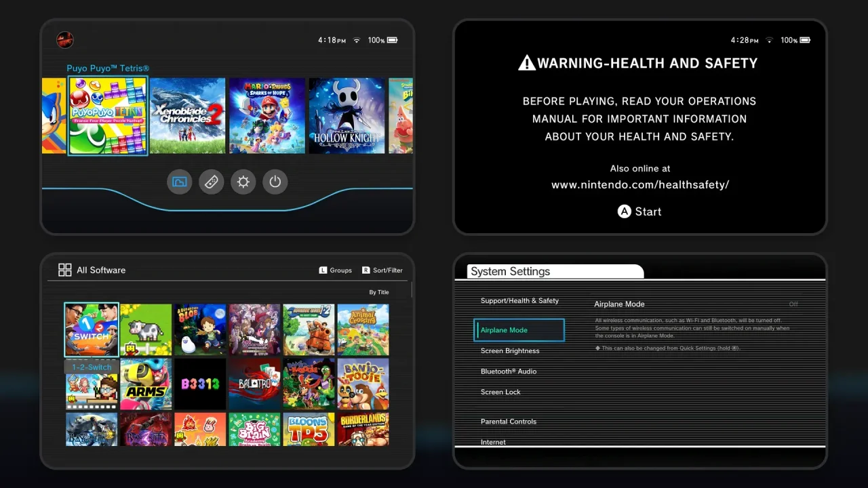Click the warning triangle on health screen
The height and width of the screenshot is (488, 868).
point(527,63)
